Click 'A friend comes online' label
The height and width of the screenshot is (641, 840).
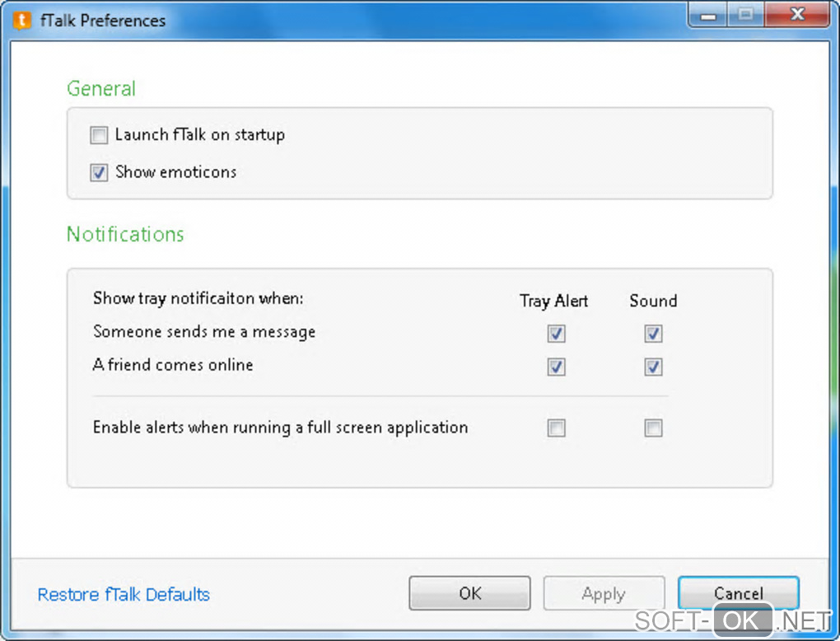pyautogui.click(x=173, y=365)
